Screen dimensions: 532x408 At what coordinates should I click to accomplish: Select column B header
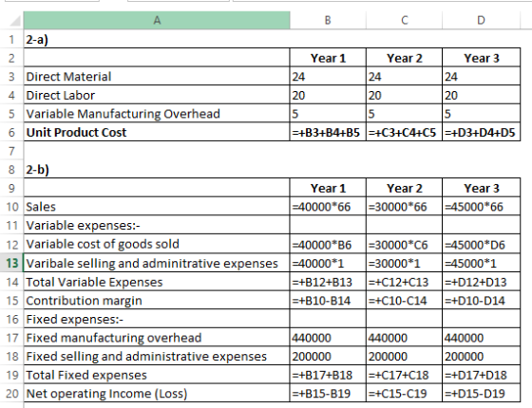click(x=328, y=20)
